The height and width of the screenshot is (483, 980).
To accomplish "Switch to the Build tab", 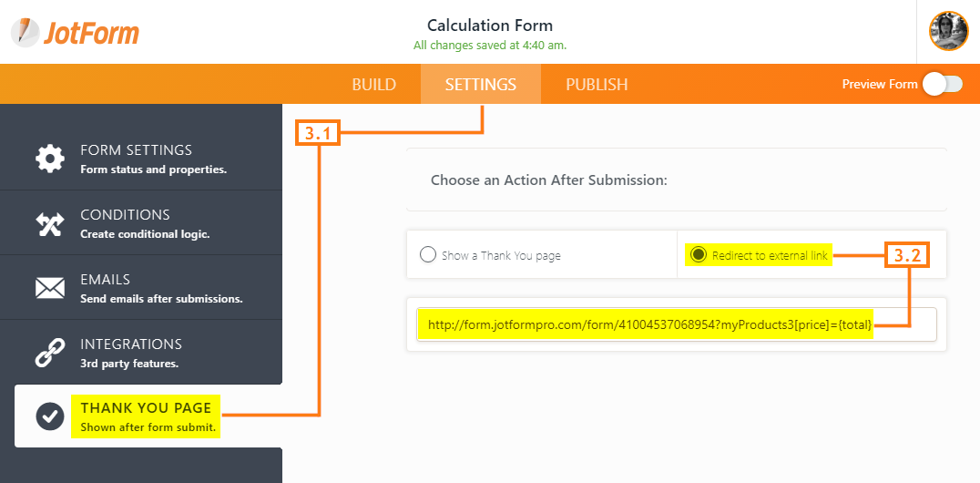I will coord(373,85).
